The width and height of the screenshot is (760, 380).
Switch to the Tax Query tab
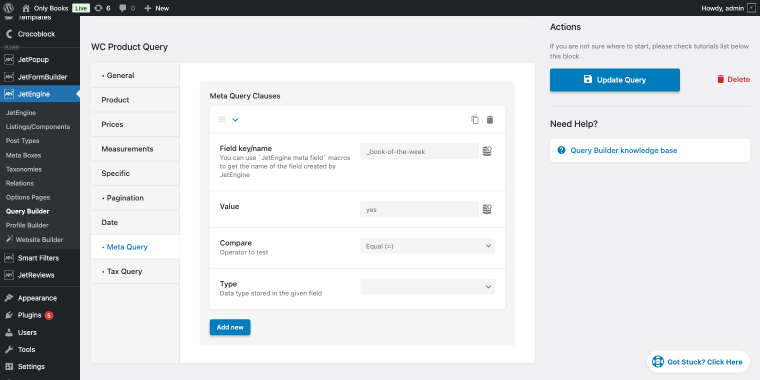pos(135,271)
